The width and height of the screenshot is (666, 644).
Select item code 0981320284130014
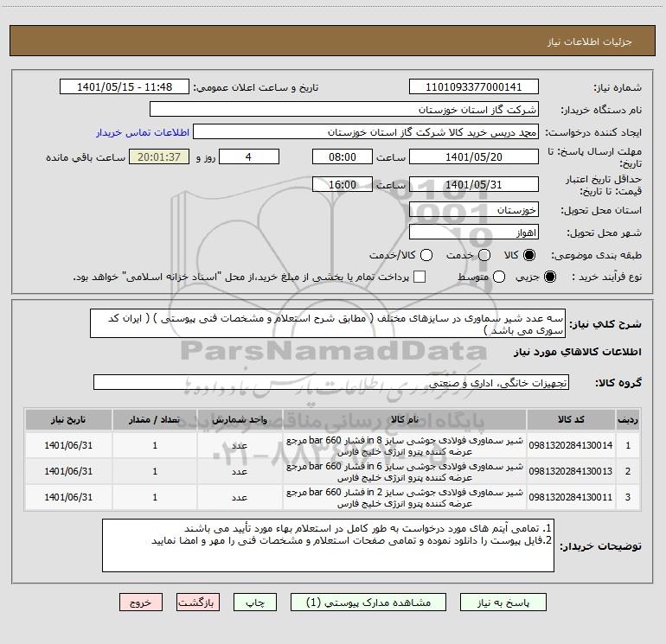tap(571, 445)
